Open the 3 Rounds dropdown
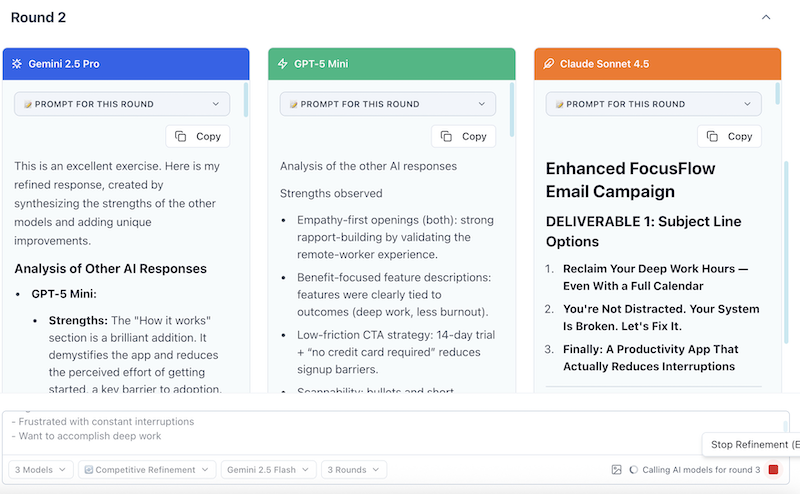800x494 pixels. point(354,469)
